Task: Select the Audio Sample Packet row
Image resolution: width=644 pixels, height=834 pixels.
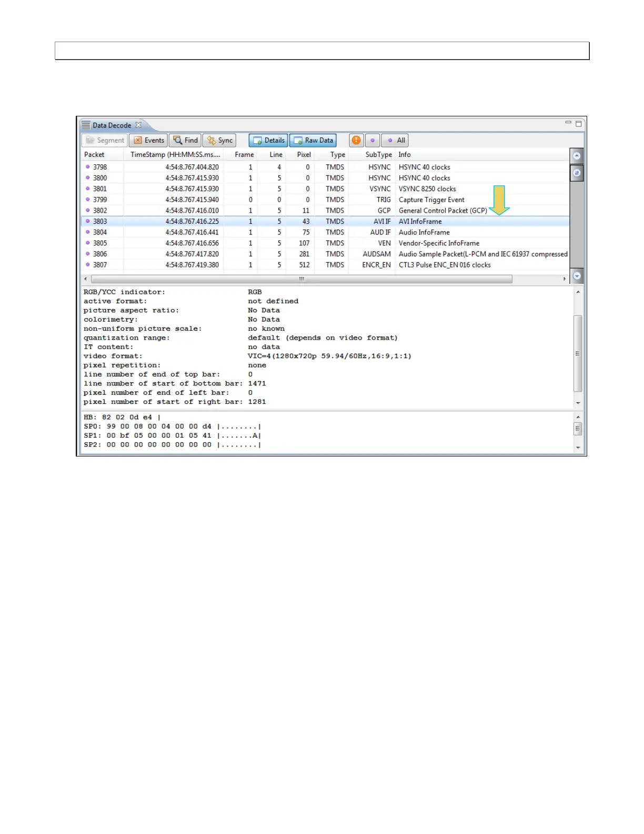Action: (325, 254)
